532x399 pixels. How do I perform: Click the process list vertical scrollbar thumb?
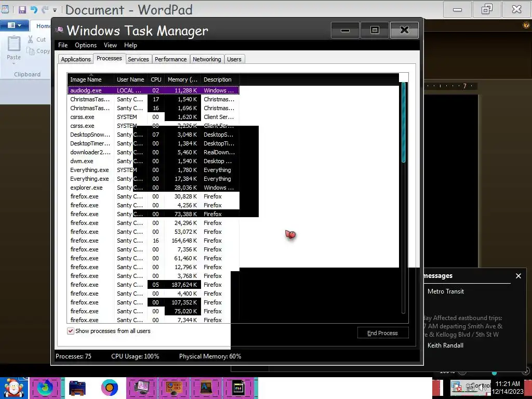(x=403, y=122)
